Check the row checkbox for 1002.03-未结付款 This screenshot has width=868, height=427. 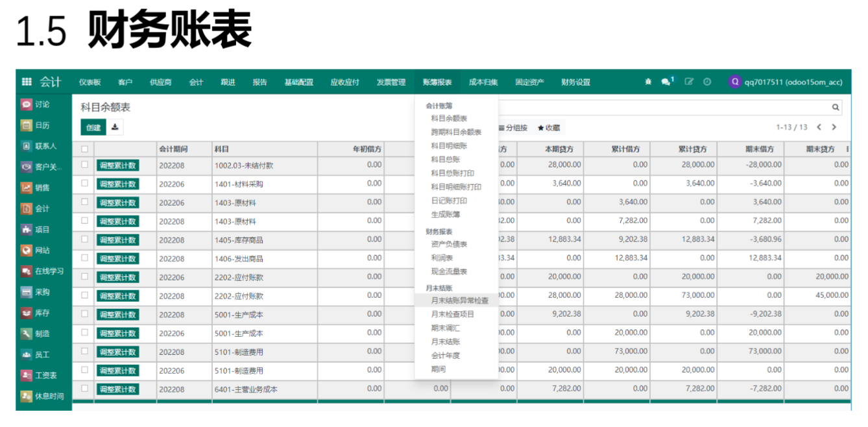84,165
